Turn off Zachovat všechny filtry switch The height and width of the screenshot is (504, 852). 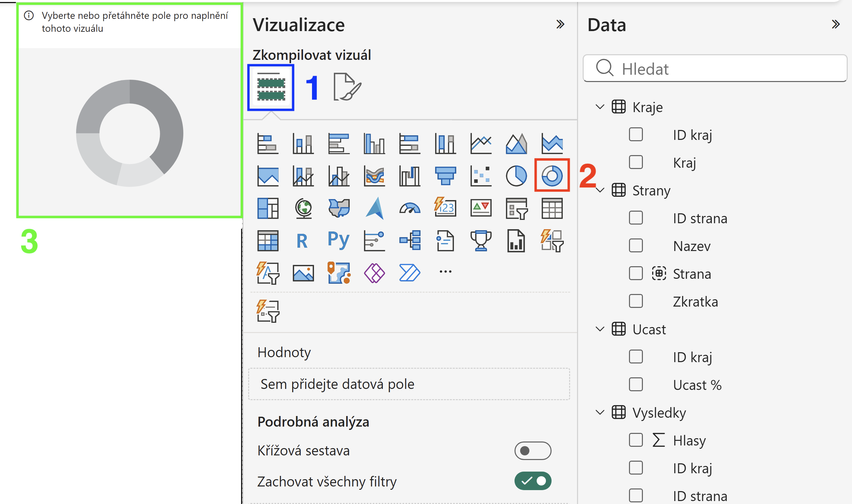pyautogui.click(x=532, y=481)
